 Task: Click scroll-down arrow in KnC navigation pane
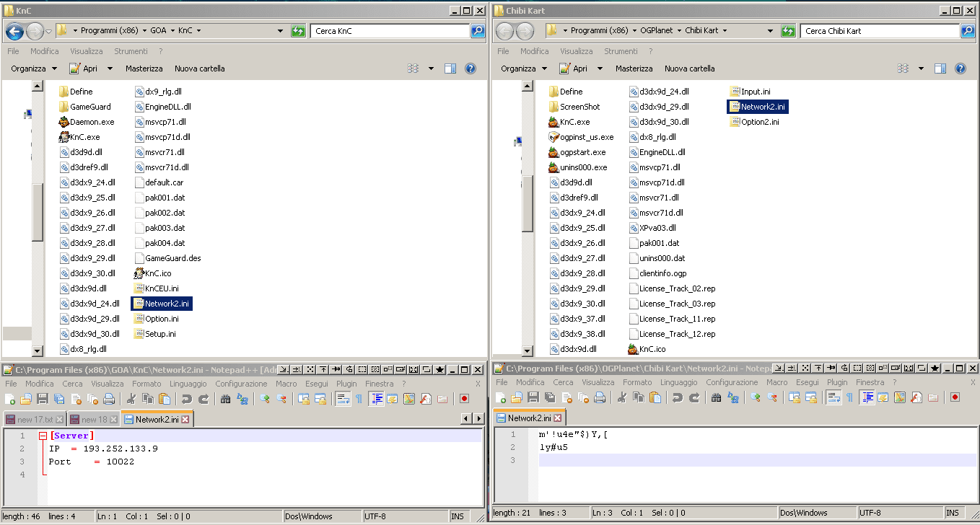(38, 351)
